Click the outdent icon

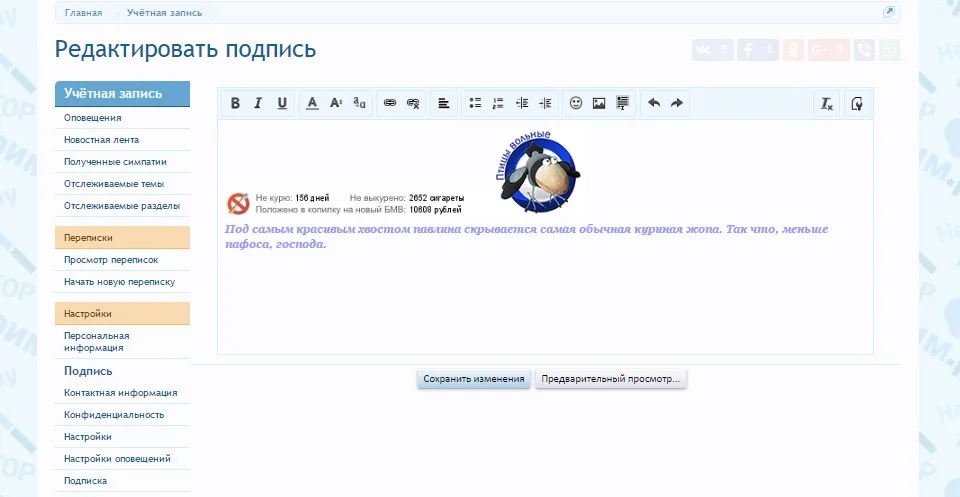pos(522,103)
